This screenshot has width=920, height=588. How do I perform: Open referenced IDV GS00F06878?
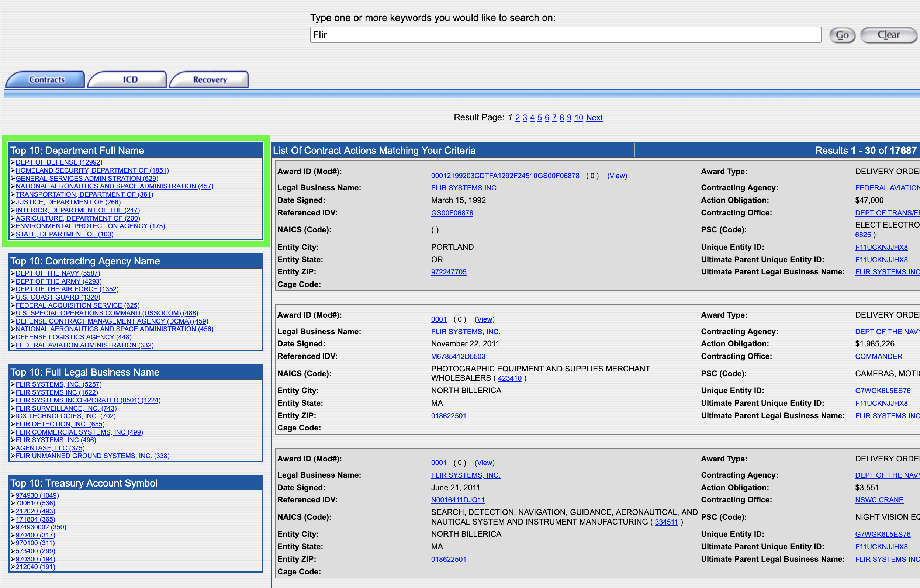(x=452, y=213)
